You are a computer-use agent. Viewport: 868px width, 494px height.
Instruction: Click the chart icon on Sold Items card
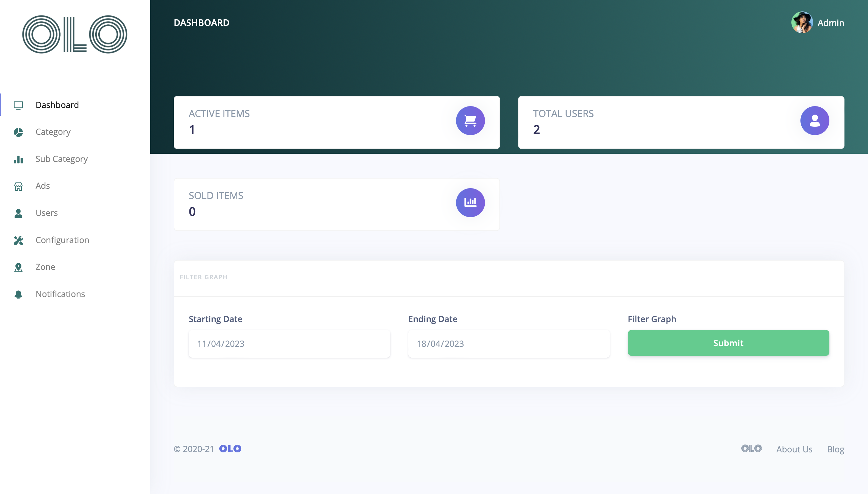[470, 203]
